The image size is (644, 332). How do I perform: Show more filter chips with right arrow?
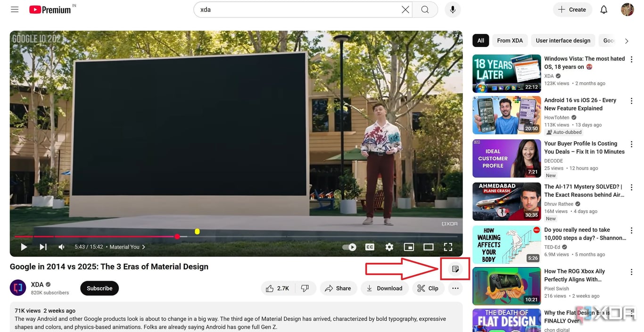[x=627, y=41]
